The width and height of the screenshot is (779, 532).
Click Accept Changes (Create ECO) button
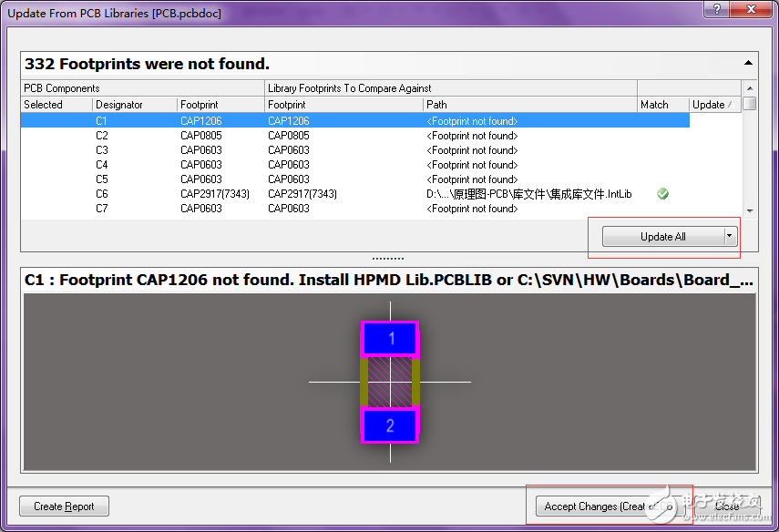(x=609, y=506)
